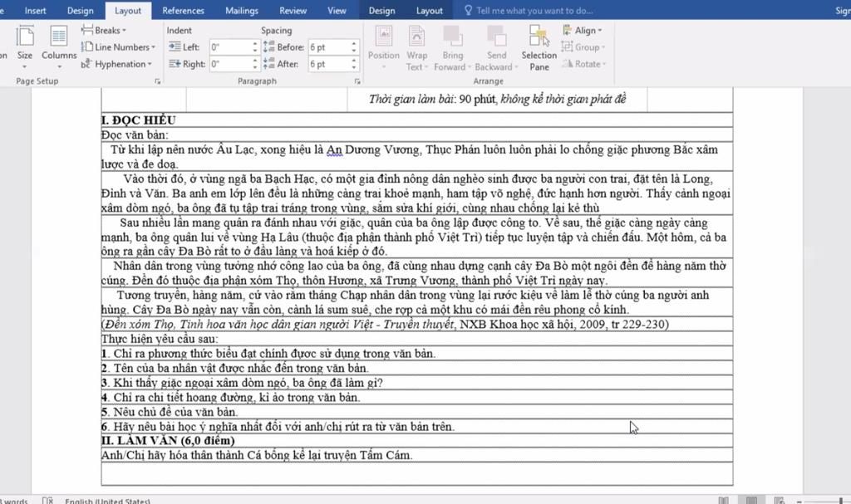The image size is (851, 504).
Task: Open Line Numbers options
Action: 118,47
